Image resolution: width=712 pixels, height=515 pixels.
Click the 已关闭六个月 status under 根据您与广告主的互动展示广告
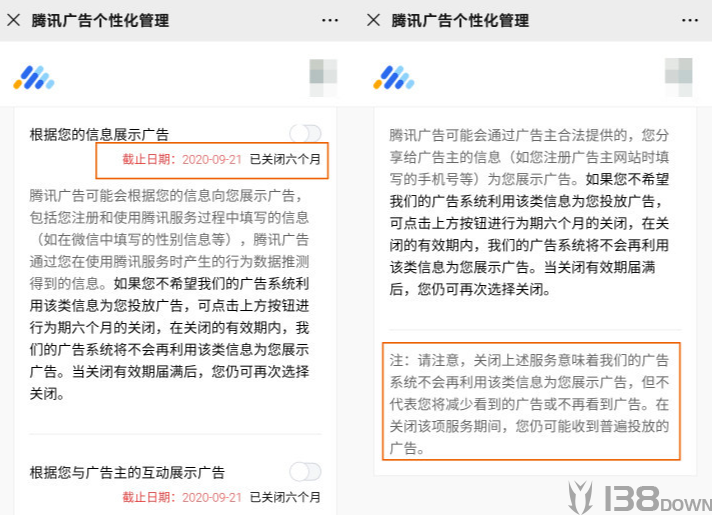coord(285,497)
